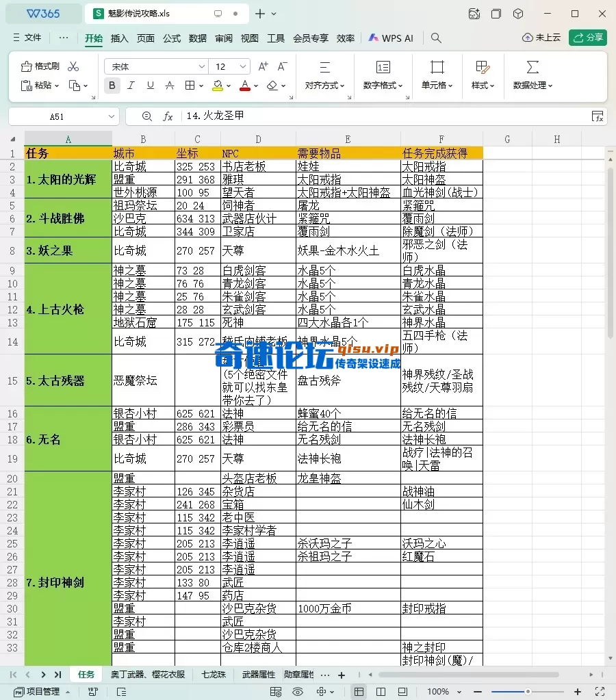
Task: Click the search magnifier icon
Action: [x=436, y=38]
